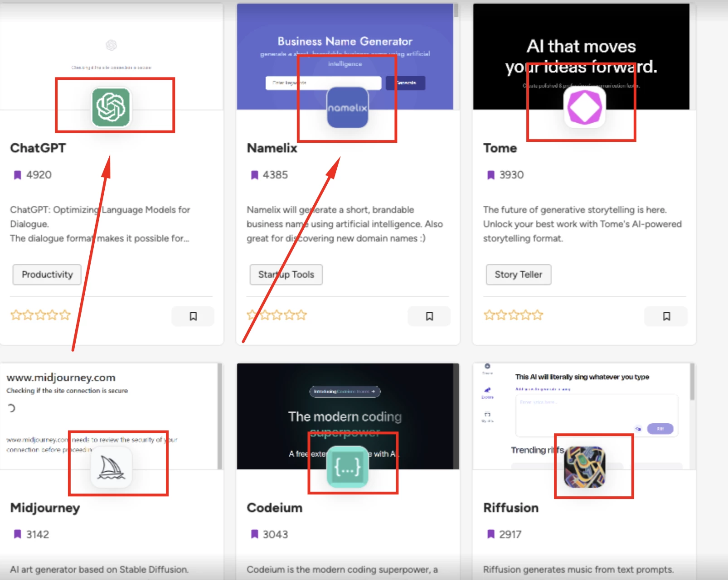This screenshot has width=728, height=580.
Task: Bookmark the Namelix card
Action: point(429,316)
